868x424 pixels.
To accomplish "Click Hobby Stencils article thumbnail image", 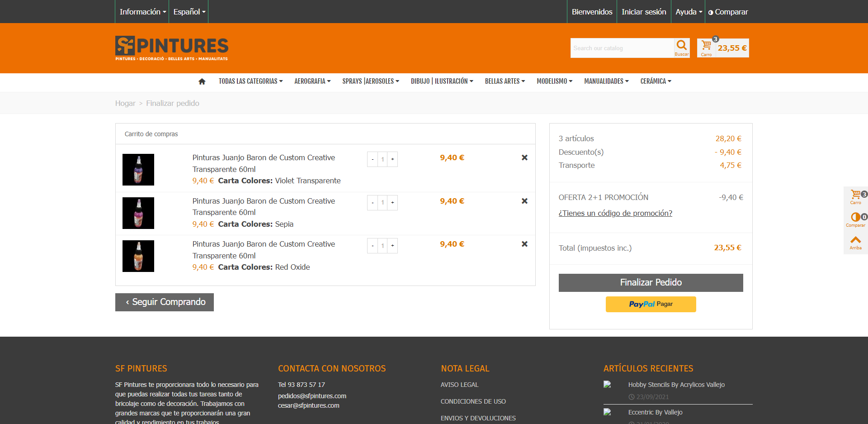I will (607, 385).
